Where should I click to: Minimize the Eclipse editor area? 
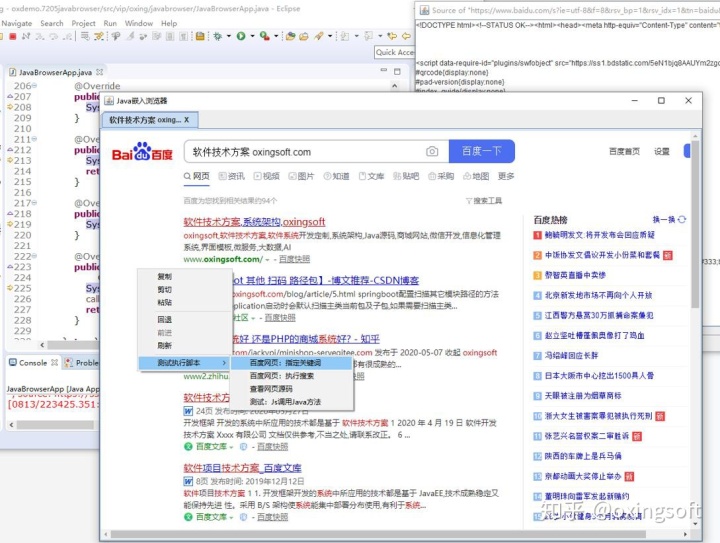click(x=384, y=70)
